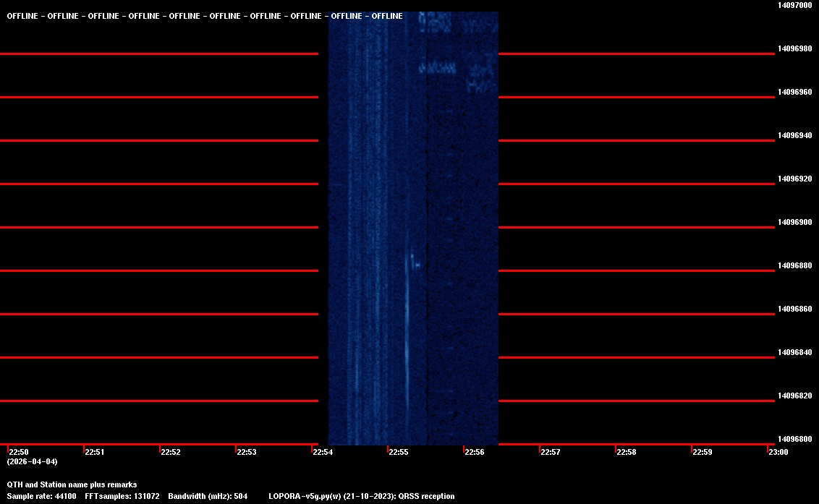Click the 22:55 time marker
Viewport: 819px width, 504px height.
(x=399, y=453)
